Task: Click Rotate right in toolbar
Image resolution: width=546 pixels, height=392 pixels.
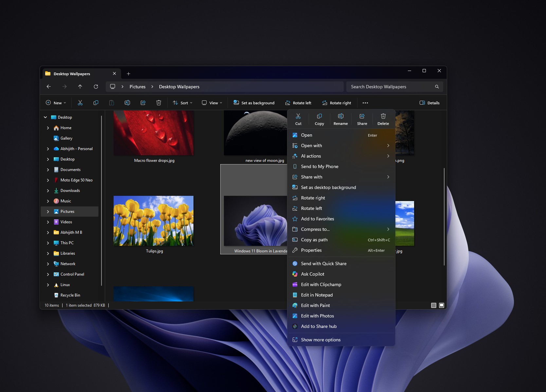Action: tap(337, 103)
